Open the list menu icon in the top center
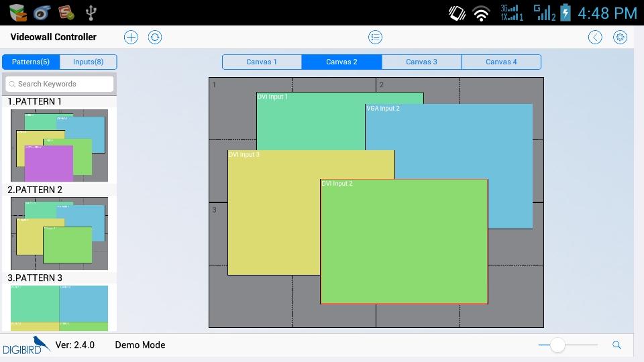 click(375, 38)
